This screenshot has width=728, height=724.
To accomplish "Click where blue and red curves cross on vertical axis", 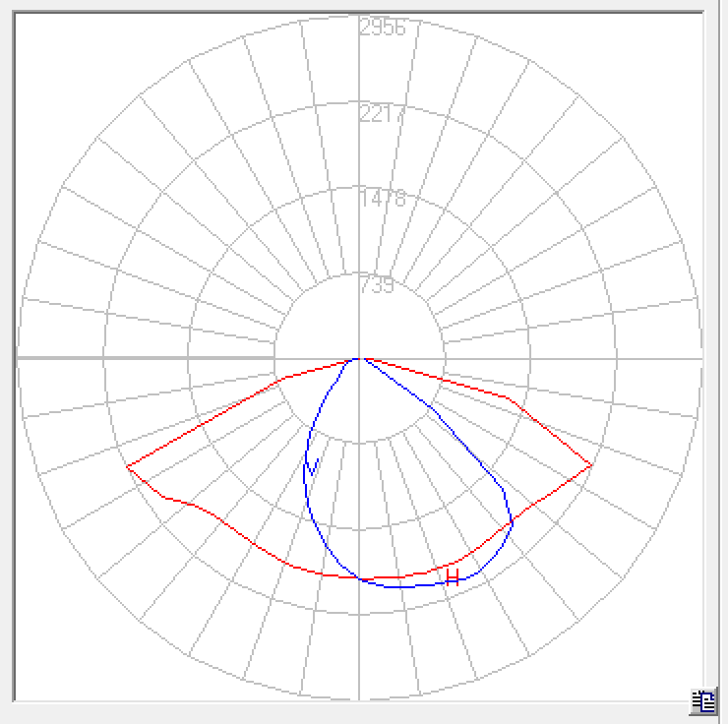I will point(360,578).
